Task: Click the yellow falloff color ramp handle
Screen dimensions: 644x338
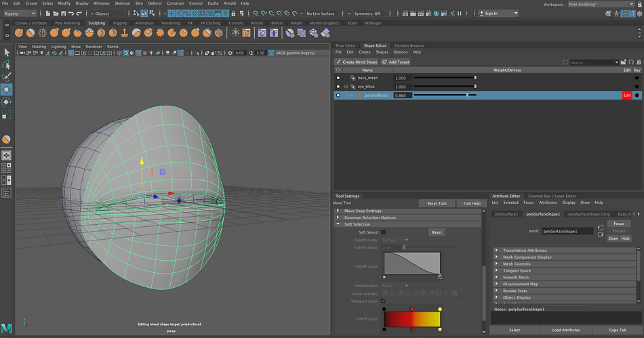Action: [x=440, y=309]
